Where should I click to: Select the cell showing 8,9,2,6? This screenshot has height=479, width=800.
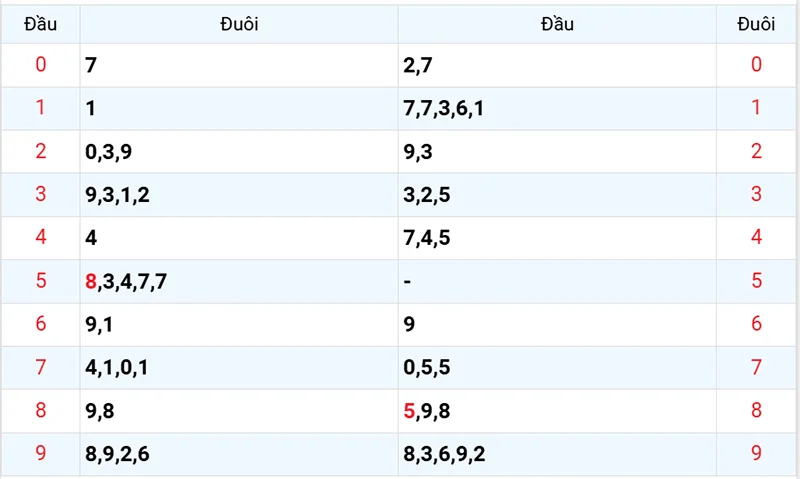coord(118,454)
